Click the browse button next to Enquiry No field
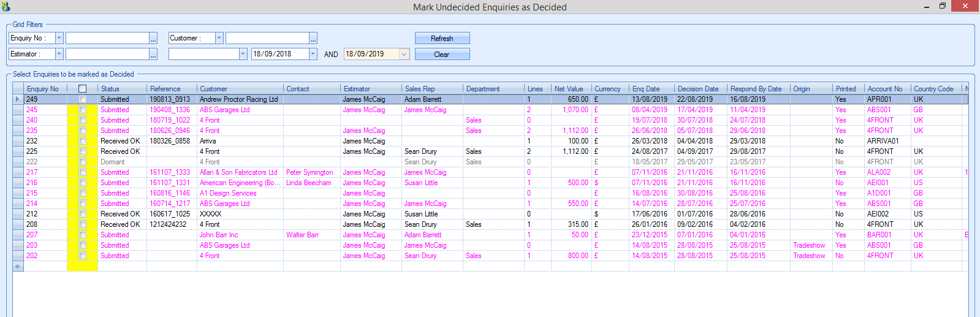980x317 pixels. [153, 39]
